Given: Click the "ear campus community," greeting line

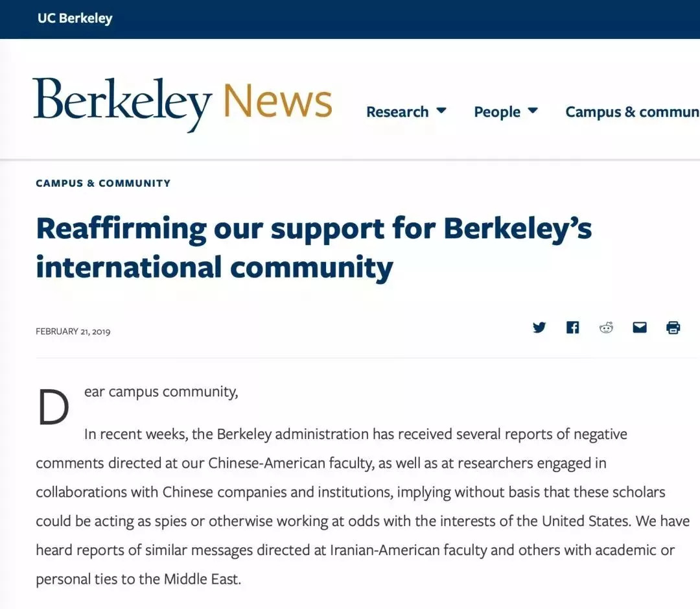Looking at the screenshot, I should 161,392.
